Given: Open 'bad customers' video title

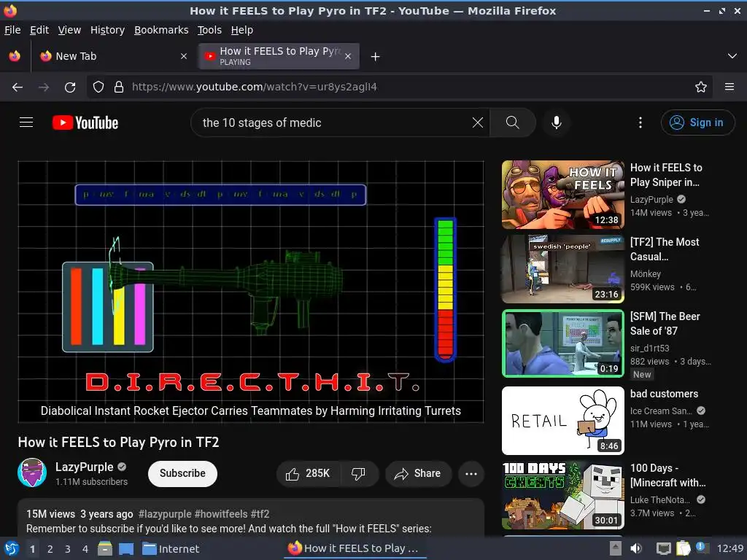Looking at the screenshot, I should point(664,394).
